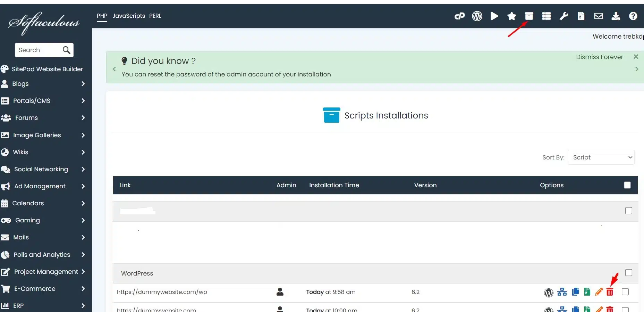The height and width of the screenshot is (312, 644).
Task: Click the orange pencil edit icon for dummywebsite.com/wp
Action: [599, 292]
